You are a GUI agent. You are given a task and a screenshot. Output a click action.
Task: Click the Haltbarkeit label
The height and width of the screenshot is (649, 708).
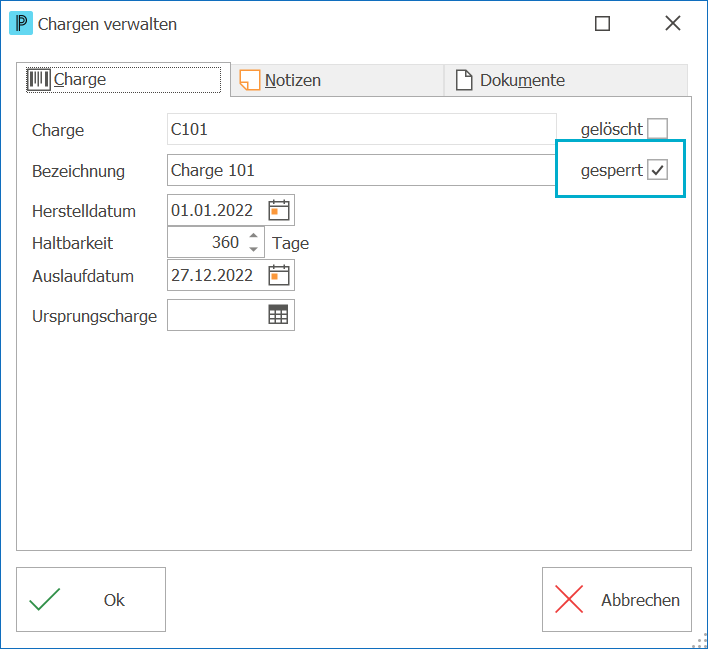(x=72, y=243)
